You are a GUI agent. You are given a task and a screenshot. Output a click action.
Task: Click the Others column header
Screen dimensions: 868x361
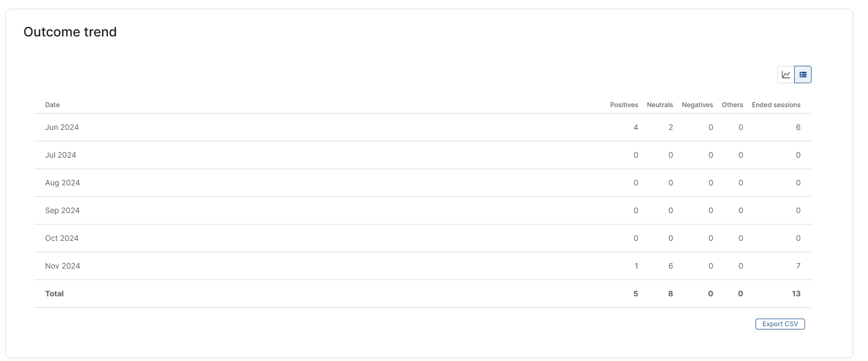coord(732,105)
